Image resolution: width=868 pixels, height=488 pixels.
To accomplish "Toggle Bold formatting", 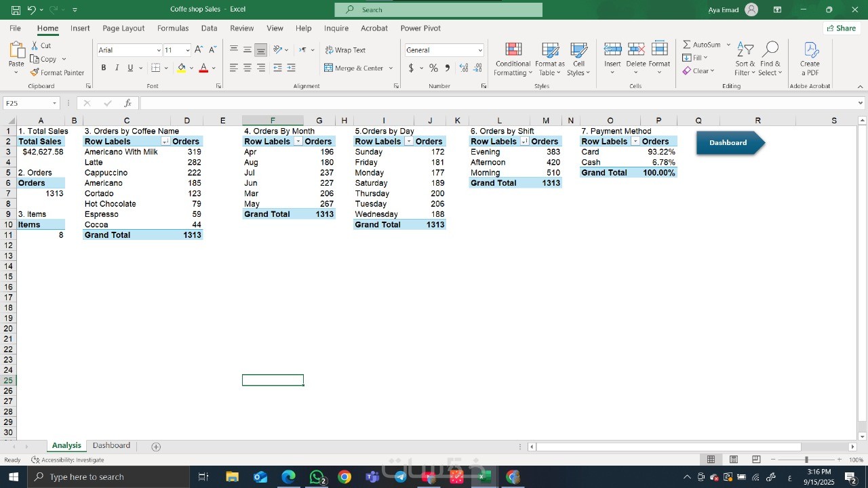I will [104, 68].
